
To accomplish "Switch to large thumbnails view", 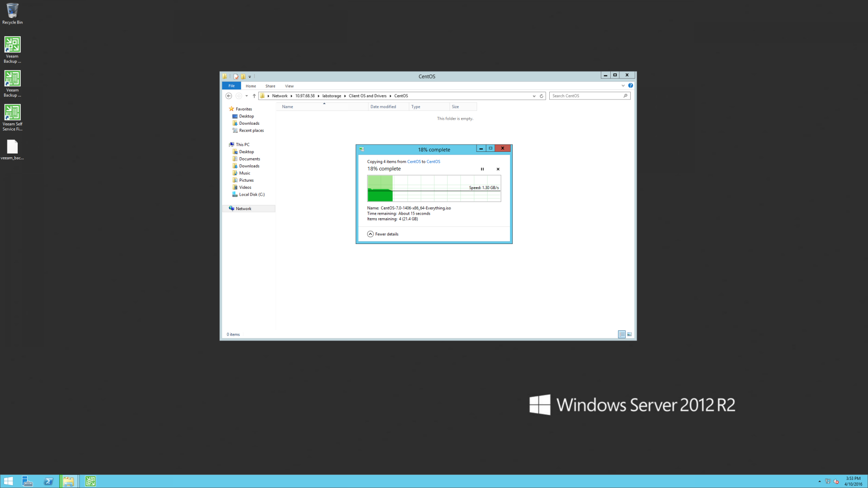I will point(629,334).
